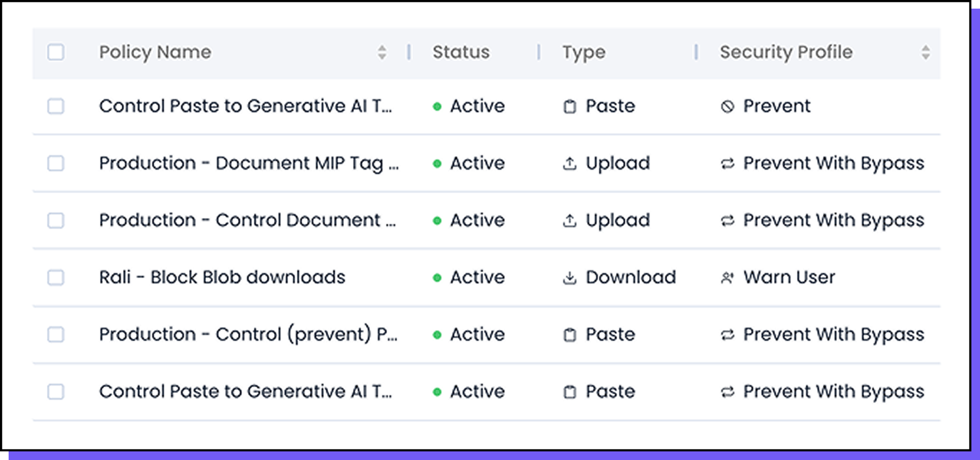
Task: Click Upload icon in the Control Document row
Action: tap(570, 220)
